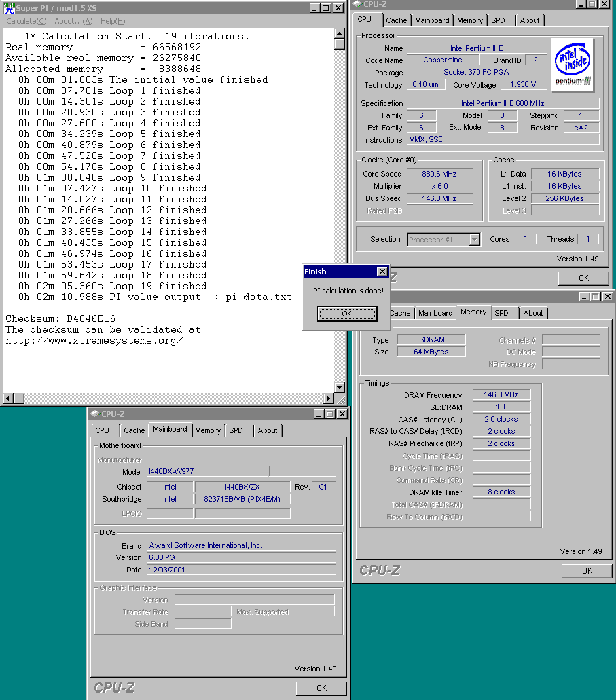Click the memory Type SDRAM field
The height and width of the screenshot is (700, 616).
431,339
